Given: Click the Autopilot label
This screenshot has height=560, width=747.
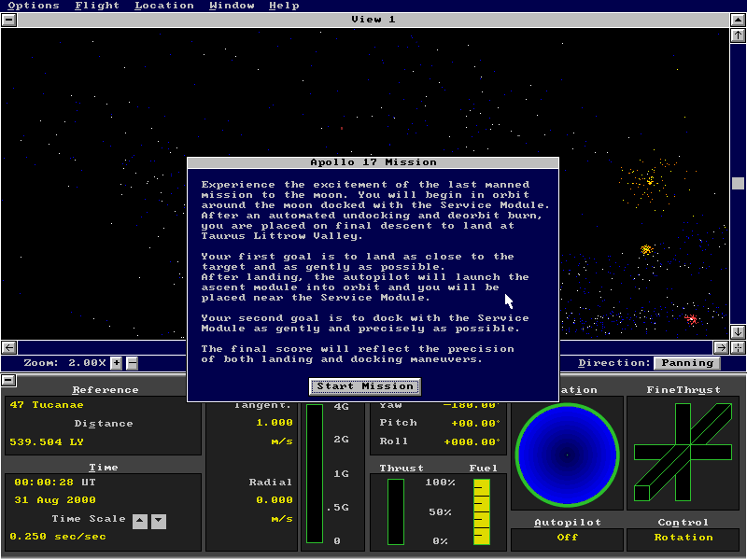Looking at the screenshot, I should [567, 523].
